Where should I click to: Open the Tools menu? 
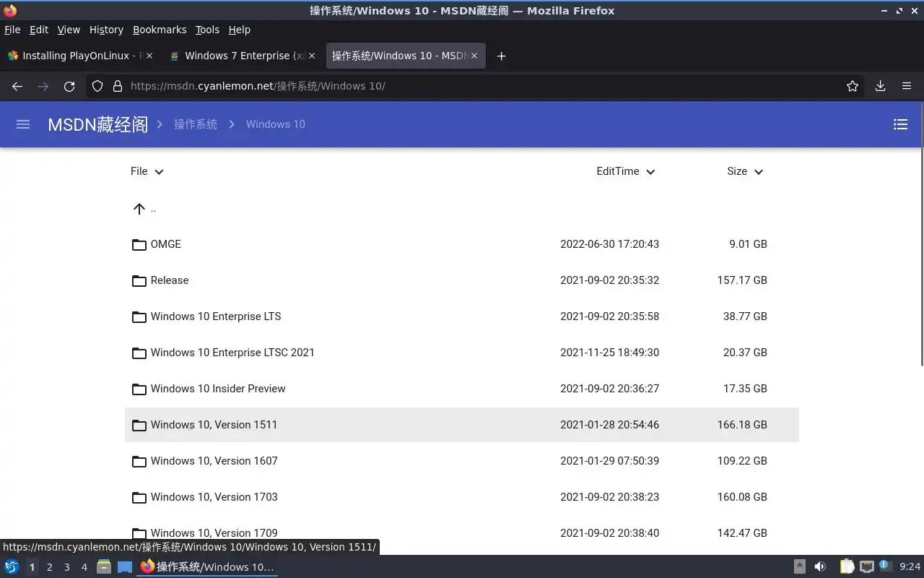click(x=207, y=30)
